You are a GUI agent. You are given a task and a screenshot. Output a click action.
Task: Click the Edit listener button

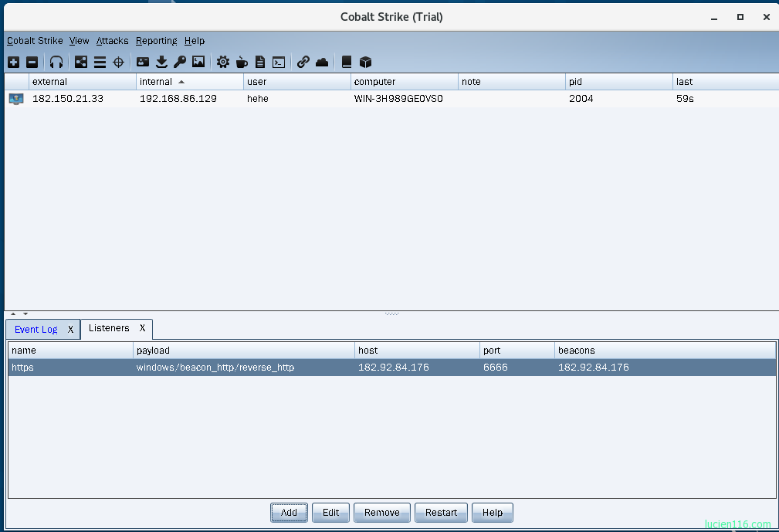(x=331, y=513)
